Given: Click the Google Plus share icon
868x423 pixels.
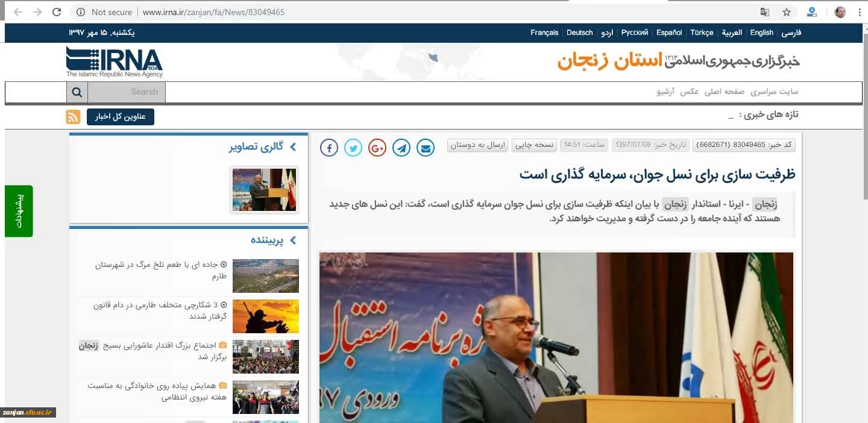Looking at the screenshot, I should pos(377,148).
